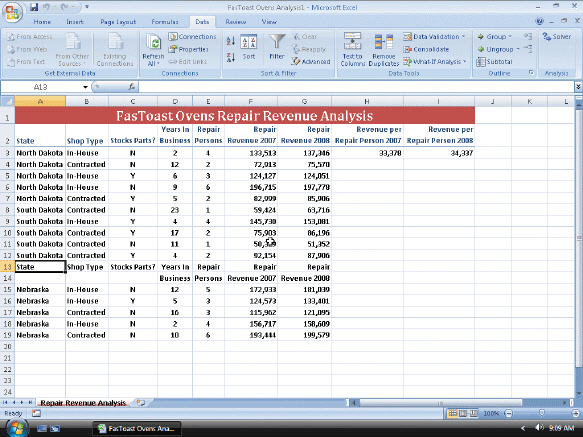Switch to Page Layout view in status bar

(463, 413)
